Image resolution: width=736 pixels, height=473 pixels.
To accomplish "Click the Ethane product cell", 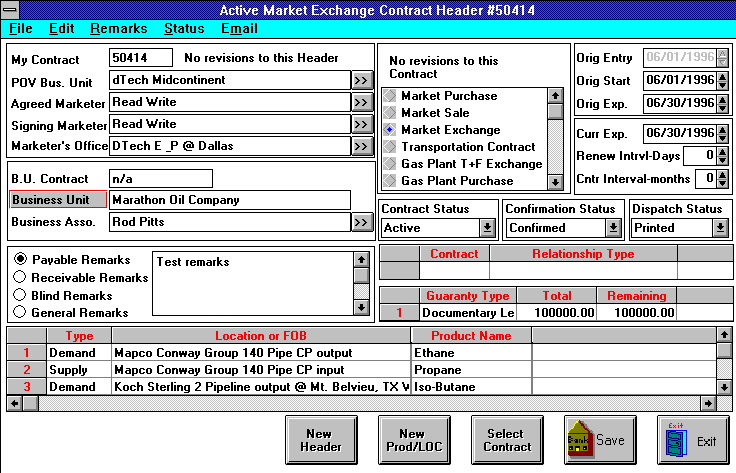I will point(471,353).
